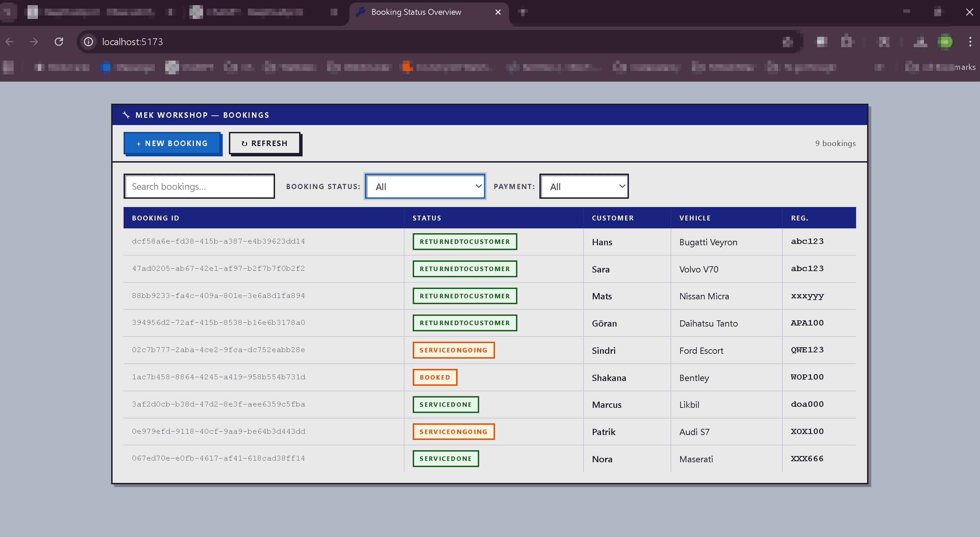Viewport: 980px width, 537px height.
Task: Open the Chrome three-dot menu
Action: (x=970, y=42)
